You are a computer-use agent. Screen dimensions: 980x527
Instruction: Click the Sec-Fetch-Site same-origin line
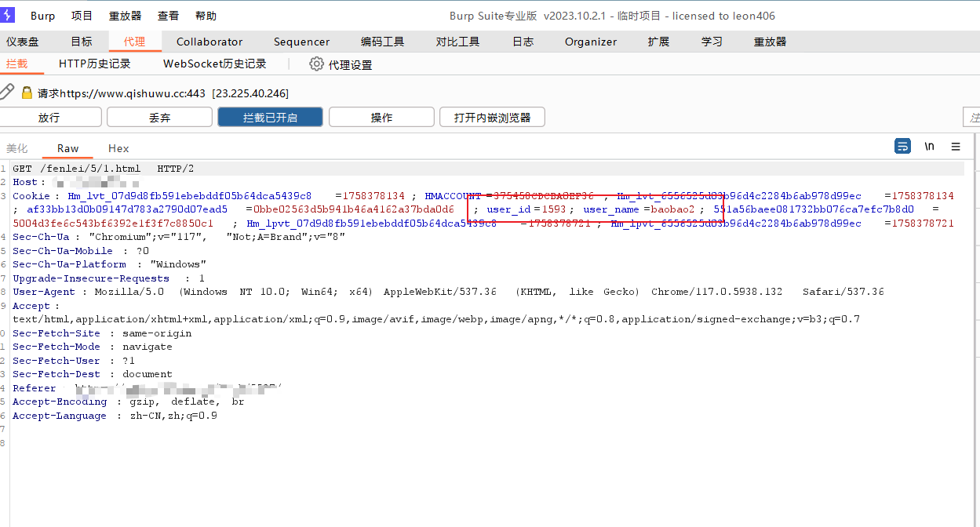click(102, 333)
